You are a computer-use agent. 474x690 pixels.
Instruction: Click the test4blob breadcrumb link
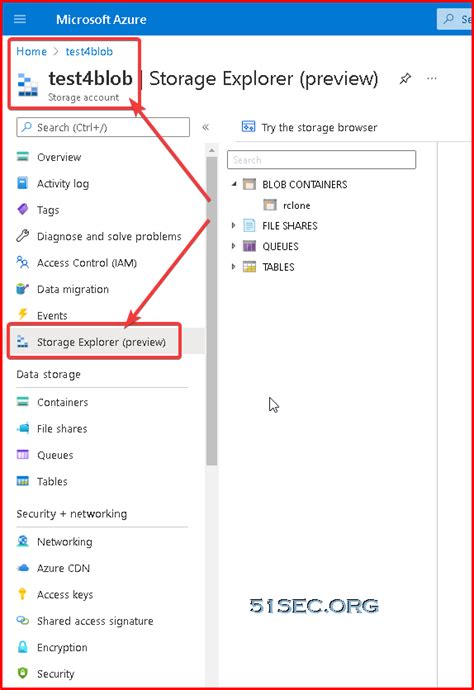pos(89,51)
